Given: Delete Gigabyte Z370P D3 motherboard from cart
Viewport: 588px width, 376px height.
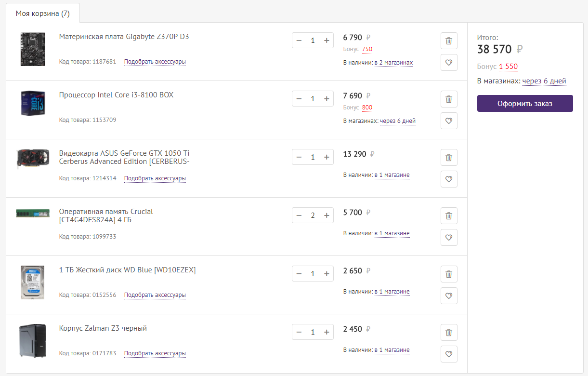Looking at the screenshot, I should pos(449,41).
